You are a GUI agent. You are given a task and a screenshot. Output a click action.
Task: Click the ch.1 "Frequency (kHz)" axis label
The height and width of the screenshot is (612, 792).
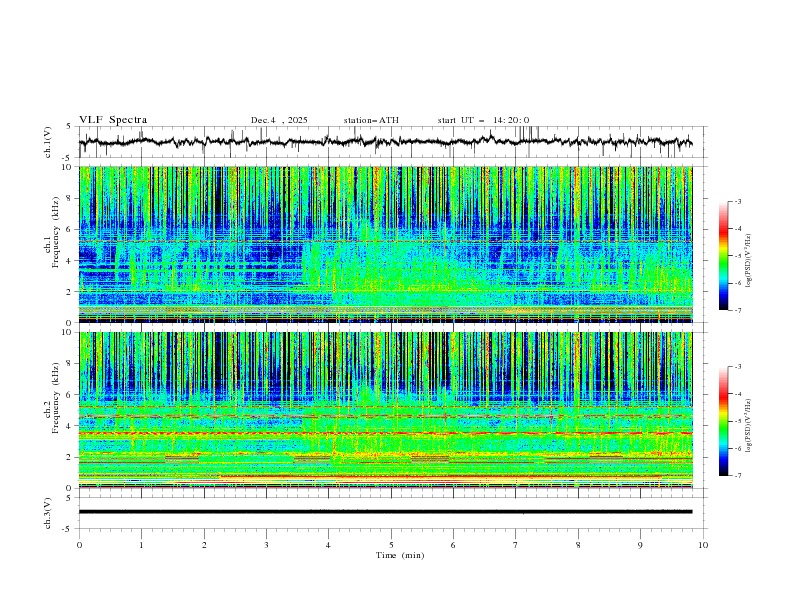[x=56, y=230]
